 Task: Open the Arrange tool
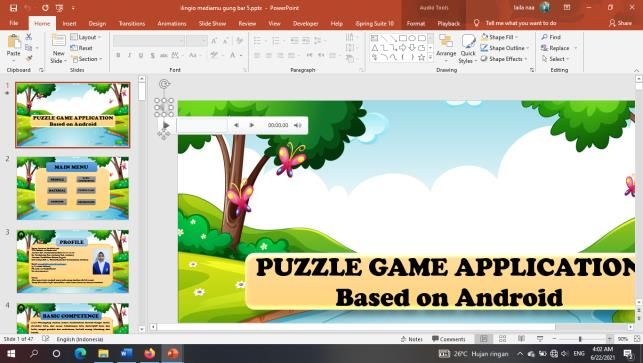pyautogui.click(x=446, y=46)
